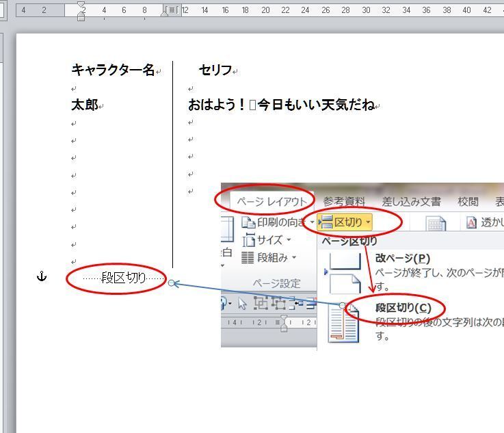
Task: Click the Group objects icon in the drawing toolbar
Action: click(261, 303)
